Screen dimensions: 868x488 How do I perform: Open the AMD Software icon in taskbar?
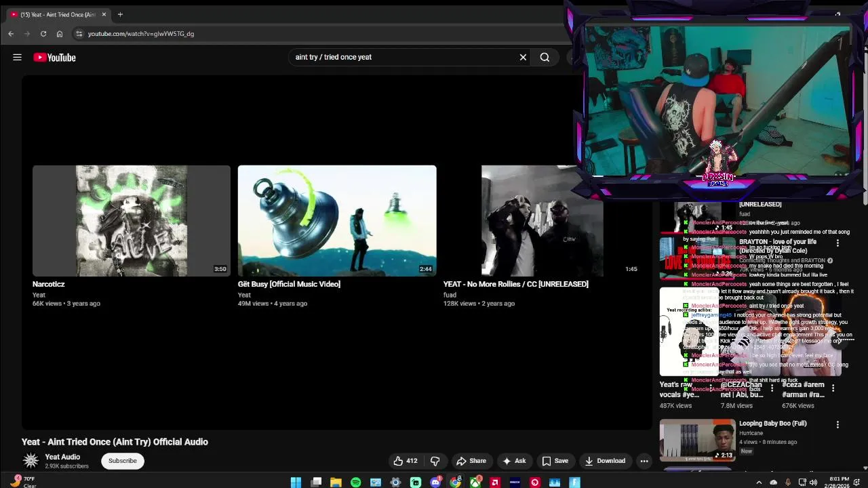pos(495,483)
